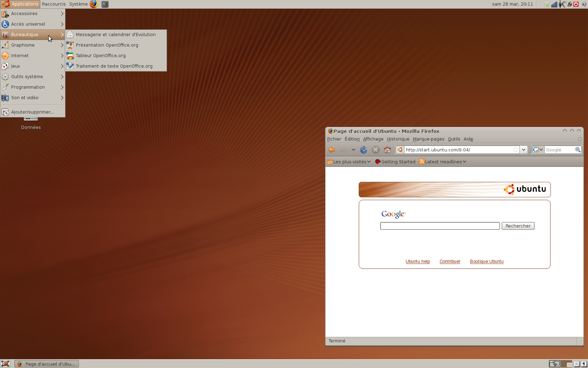The width and height of the screenshot is (588, 368).
Task: Open Firefox Affichage menu
Action: (373, 139)
